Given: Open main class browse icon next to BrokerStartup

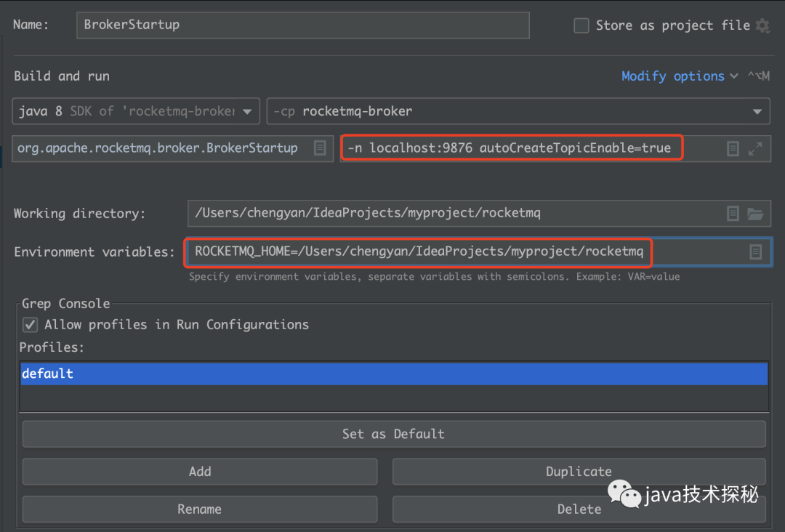Looking at the screenshot, I should click(x=320, y=148).
